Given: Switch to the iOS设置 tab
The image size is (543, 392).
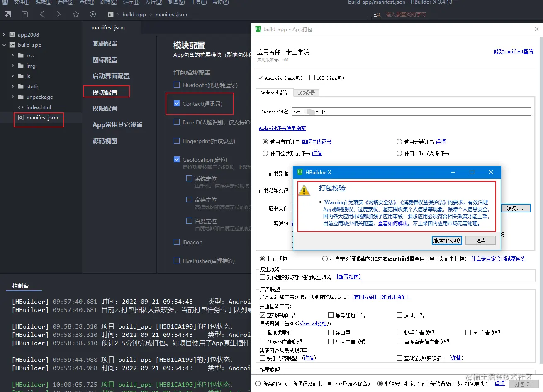Looking at the screenshot, I should [306, 93].
